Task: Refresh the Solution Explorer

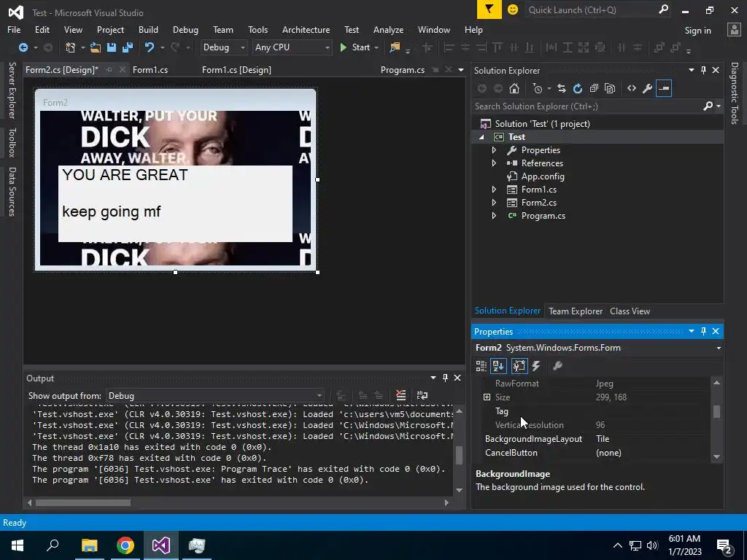Action: [578, 88]
